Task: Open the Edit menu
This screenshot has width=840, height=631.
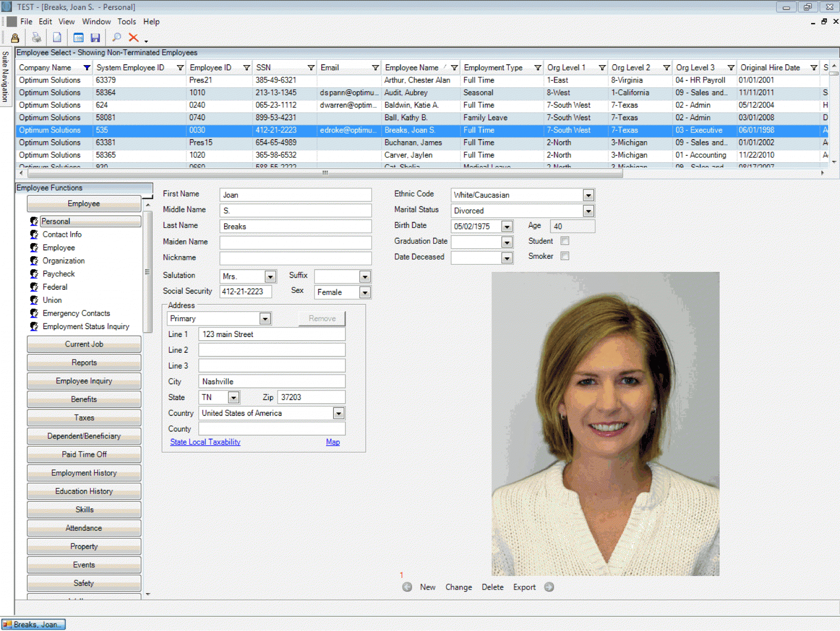Action: pyautogui.click(x=45, y=22)
